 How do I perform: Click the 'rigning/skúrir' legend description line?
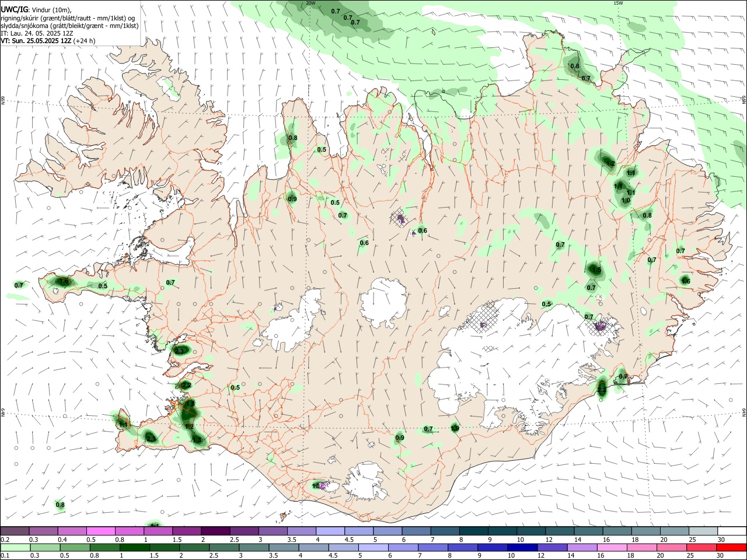click(x=68, y=18)
